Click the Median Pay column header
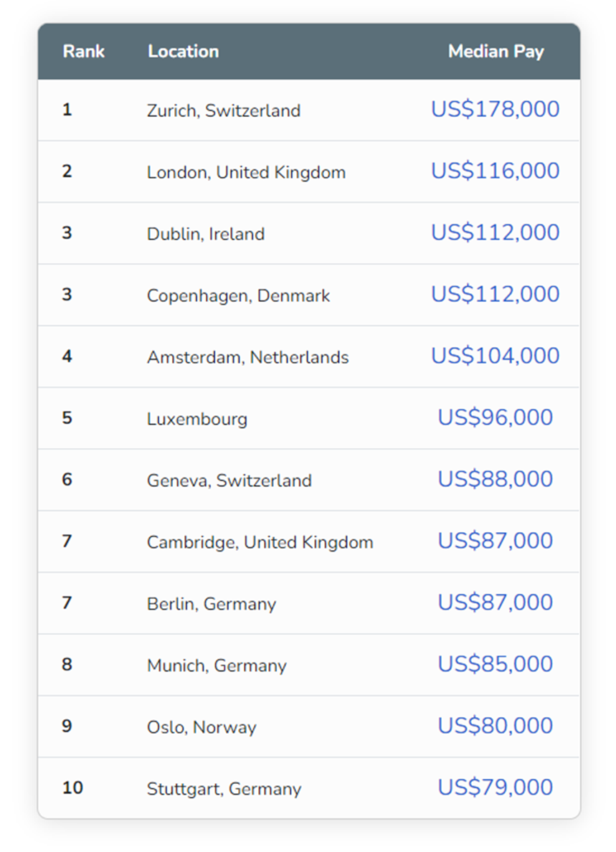Screen dimensions: 616x852 coord(496,52)
